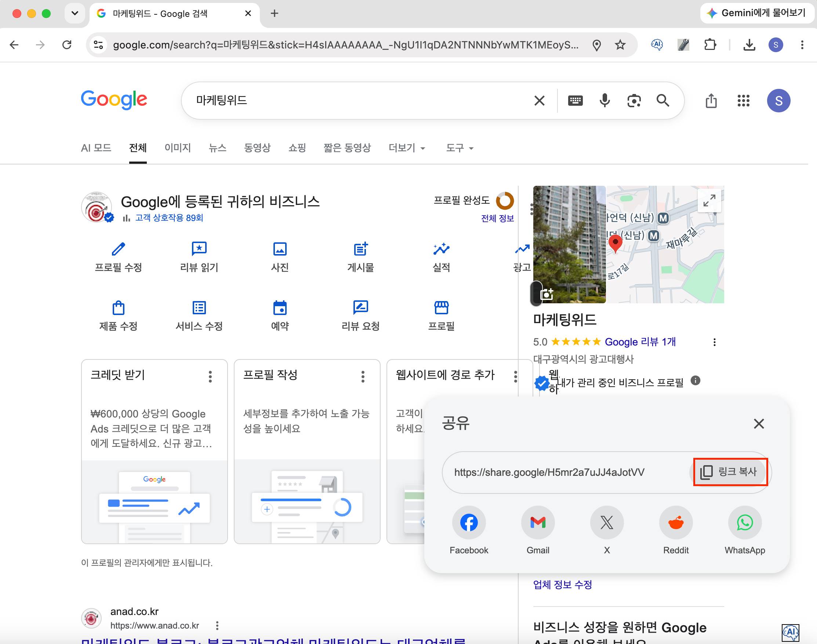Share to X icon
Image resolution: width=817 pixels, height=644 pixels.
[607, 522]
